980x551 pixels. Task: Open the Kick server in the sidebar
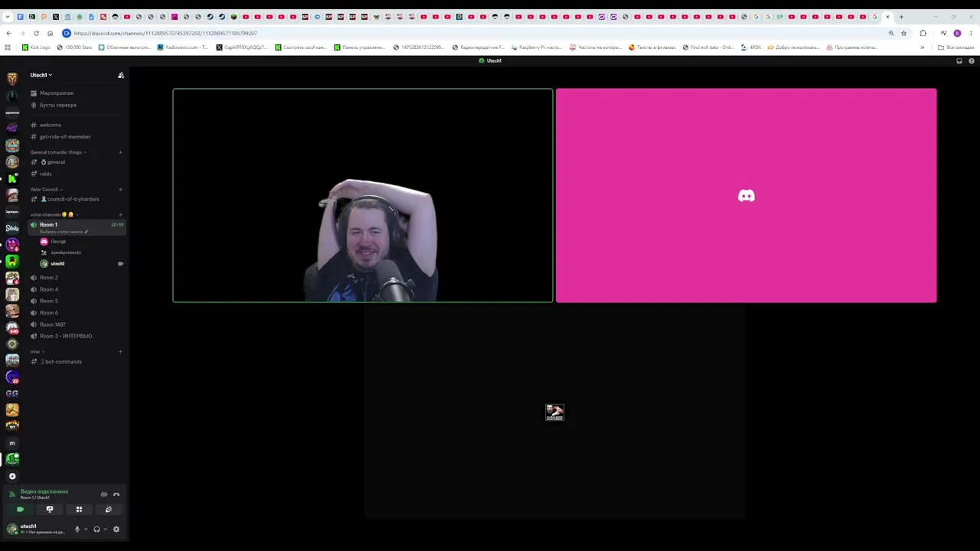12,178
